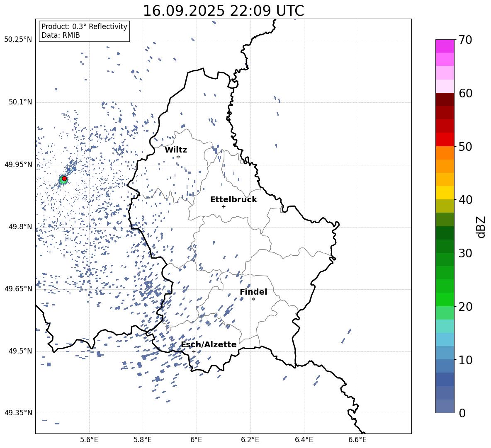Click the Esch/Alzette station cross marker
Viewport: 491px width, 448px height.
tap(194, 351)
